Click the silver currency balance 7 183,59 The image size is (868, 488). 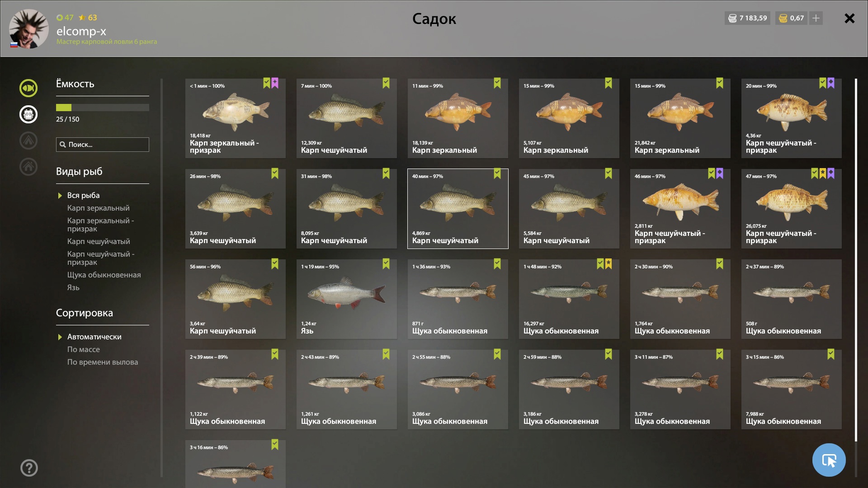pyautogui.click(x=747, y=18)
